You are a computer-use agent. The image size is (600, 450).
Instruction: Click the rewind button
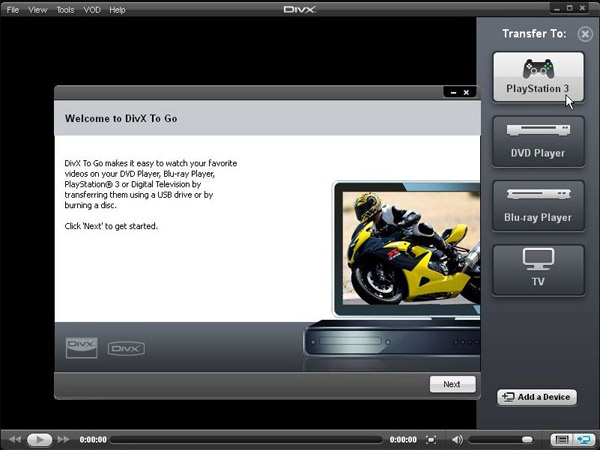[x=15, y=440]
